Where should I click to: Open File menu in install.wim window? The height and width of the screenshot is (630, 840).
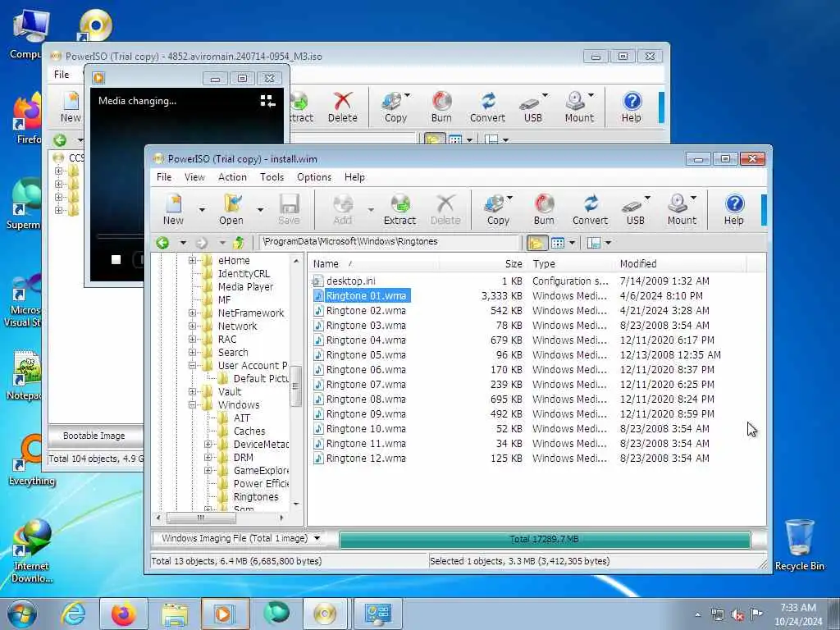coord(164,177)
